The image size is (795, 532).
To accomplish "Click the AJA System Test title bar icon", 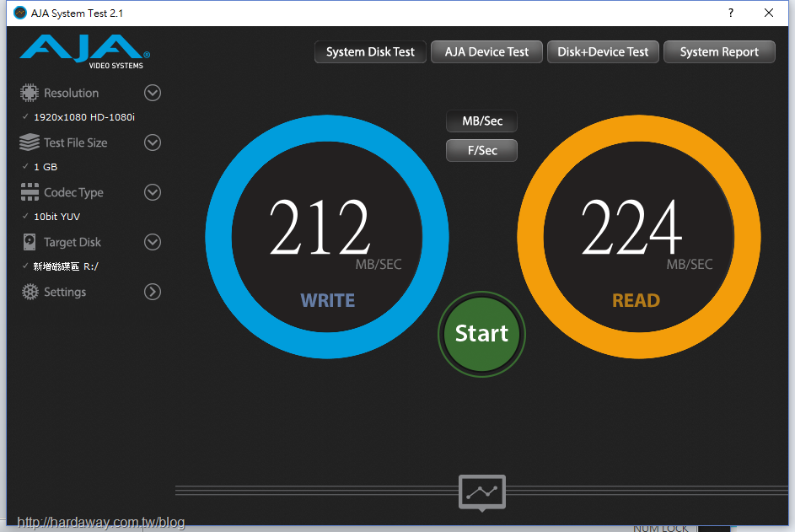I will point(19,13).
